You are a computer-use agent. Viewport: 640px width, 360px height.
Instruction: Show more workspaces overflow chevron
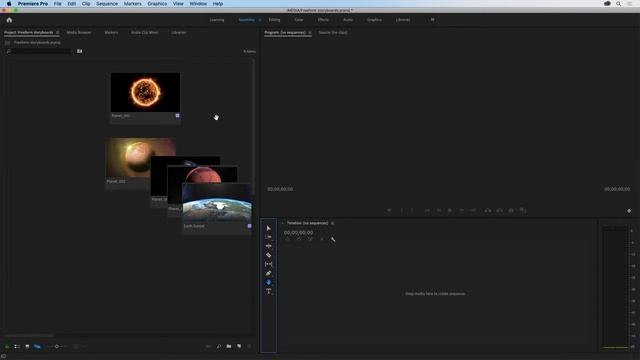click(433, 20)
